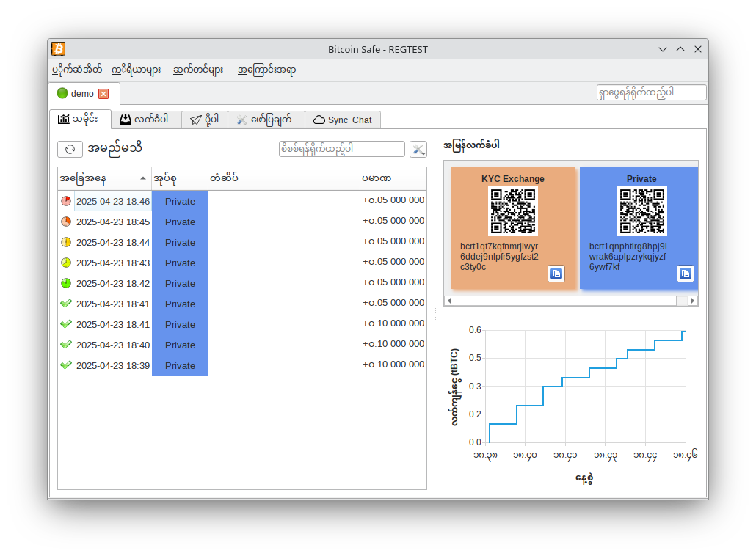Click the +0.10 000 000 amount in 18:40 row
756x556 pixels.
coord(393,344)
